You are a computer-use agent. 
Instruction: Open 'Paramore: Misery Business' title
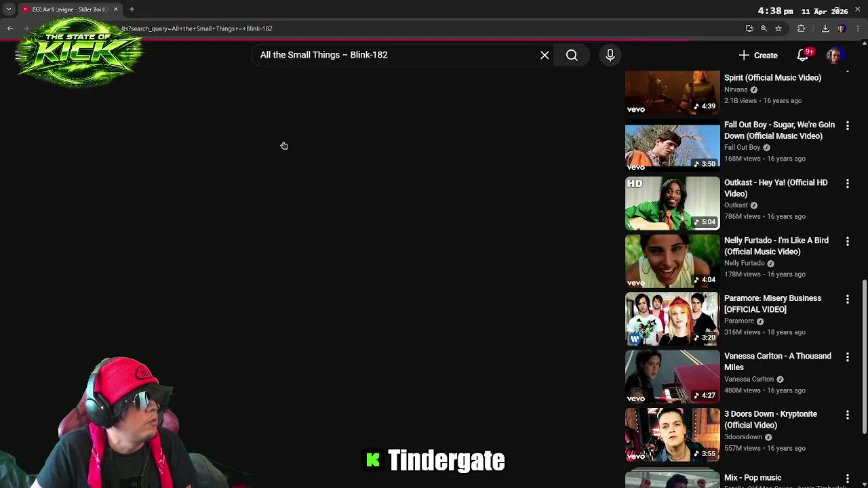[772, 304]
